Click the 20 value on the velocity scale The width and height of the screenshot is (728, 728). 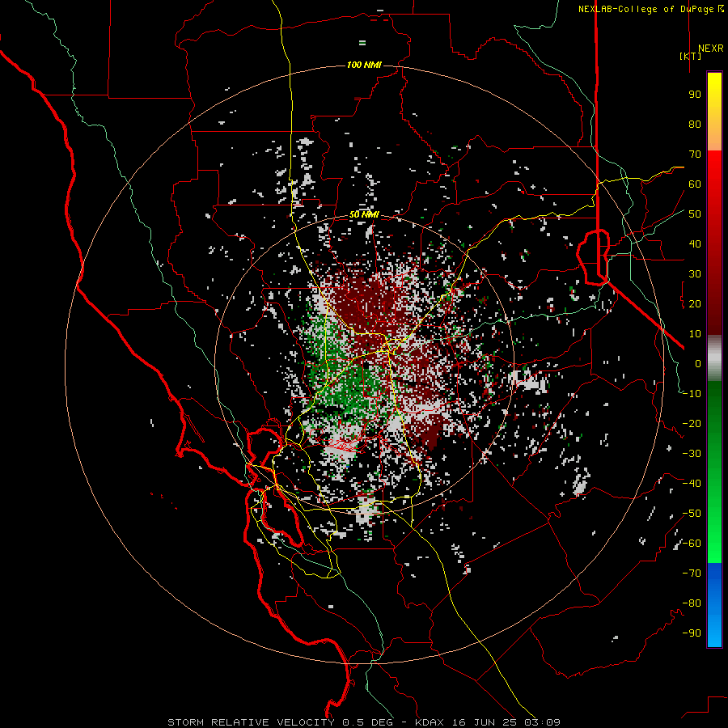click(x=695, y=304)
